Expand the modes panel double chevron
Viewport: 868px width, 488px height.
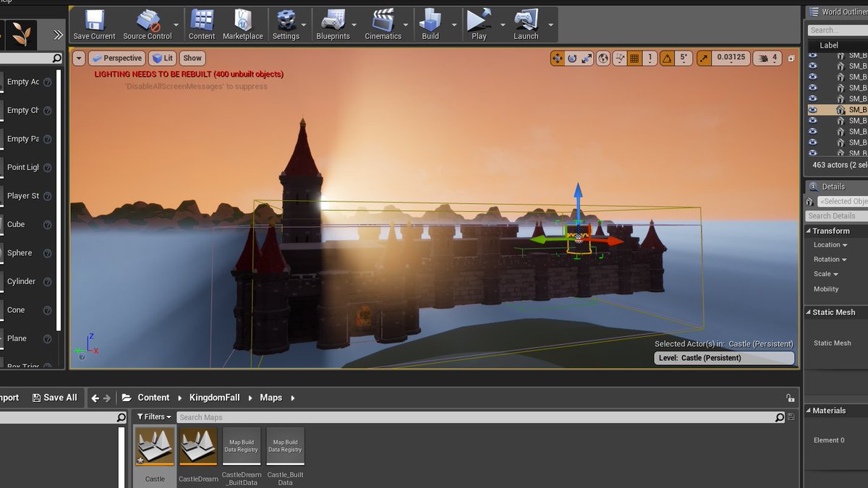tap(58, 35)
